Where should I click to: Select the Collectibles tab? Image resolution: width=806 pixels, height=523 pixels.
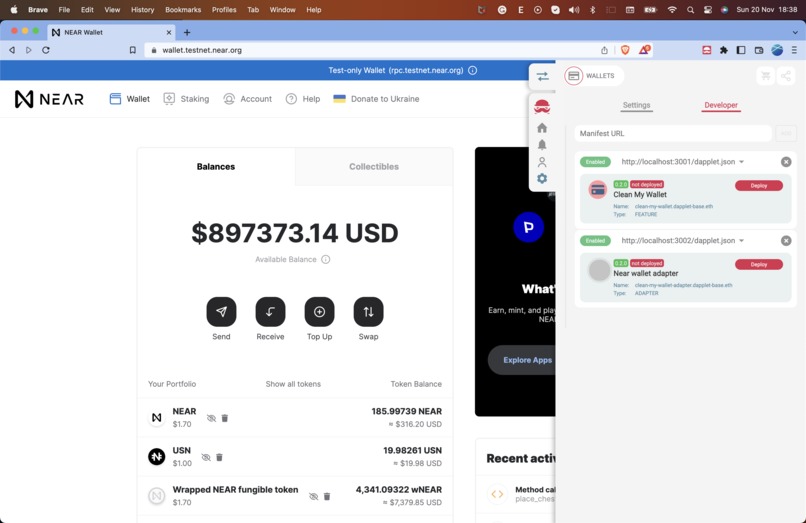pos(374,167)
